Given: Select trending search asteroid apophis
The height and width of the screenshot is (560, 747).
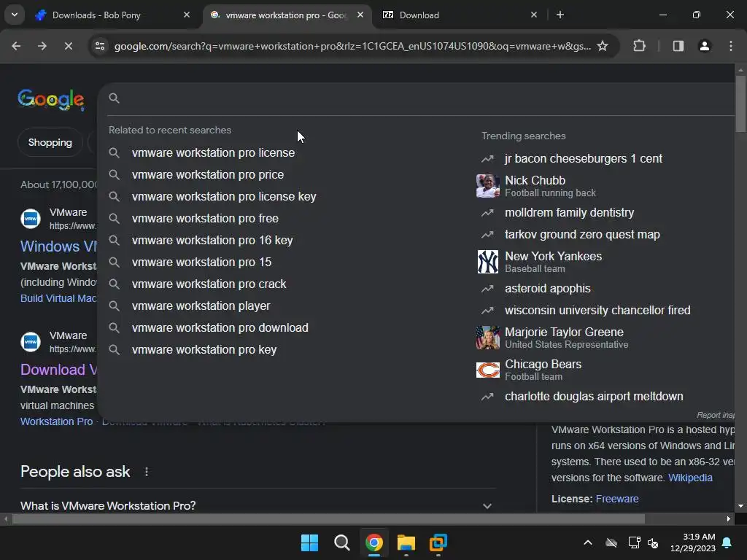Looking at the screenshot, I should [547, 289].
